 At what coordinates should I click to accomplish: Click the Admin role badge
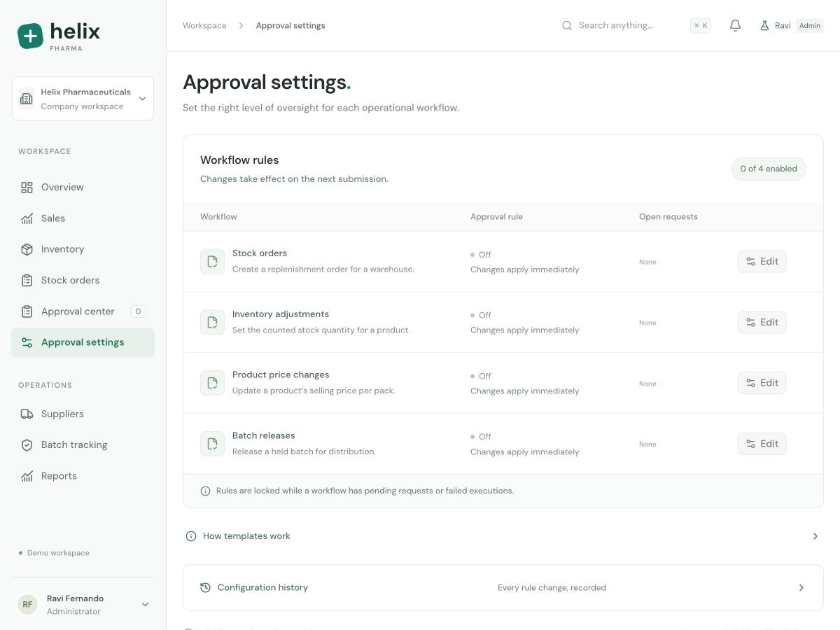[x=810, y=26]
